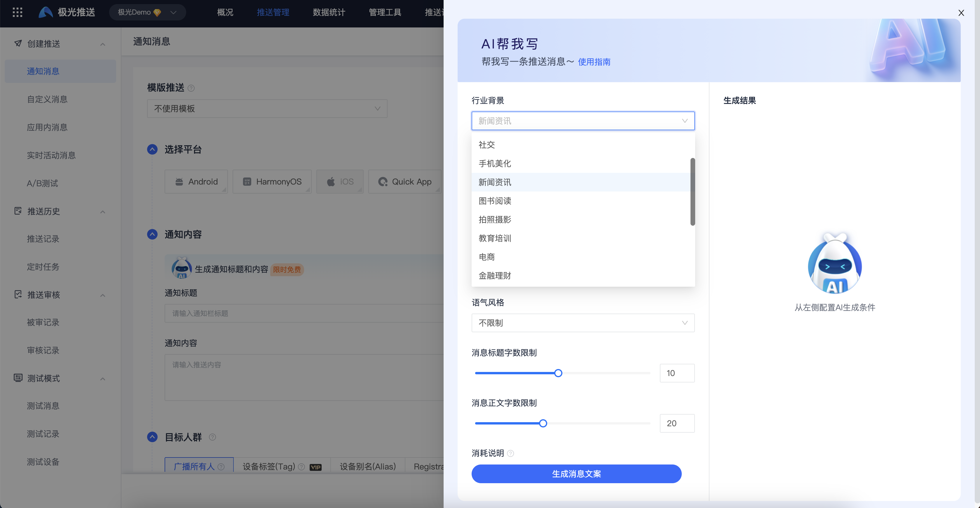
Task: Open the app grid launcher icon
Action: pos(18,12)
